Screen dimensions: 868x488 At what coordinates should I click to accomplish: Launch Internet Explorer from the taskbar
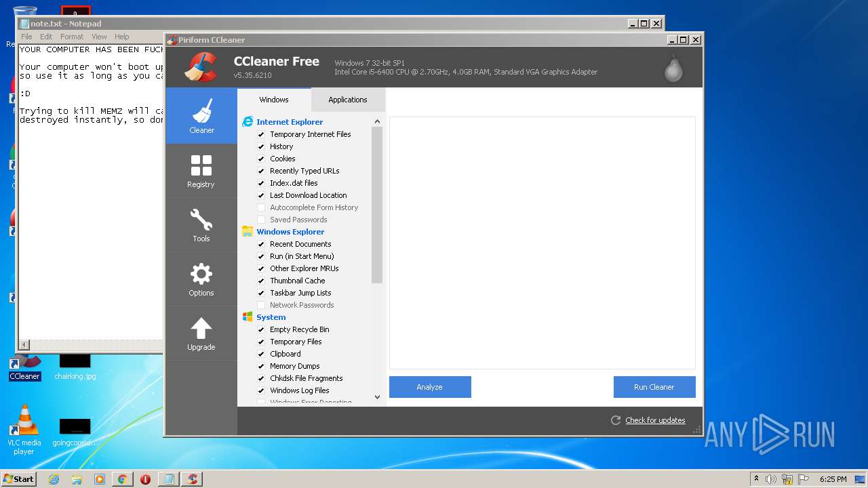[x=54, y=479]
